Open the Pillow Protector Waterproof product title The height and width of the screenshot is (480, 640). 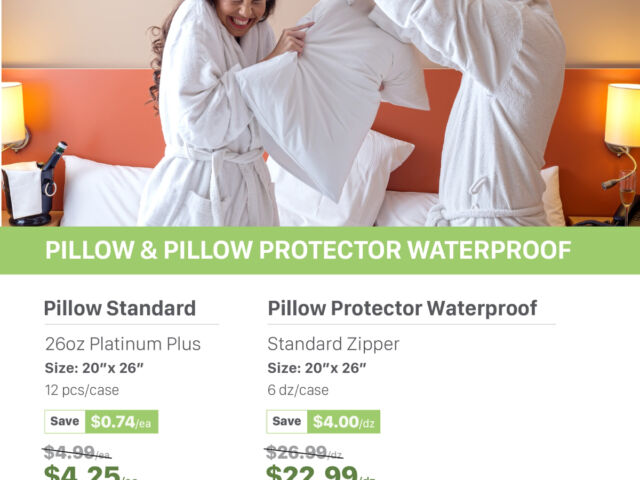pyautogui.click(x=402, y=308)
